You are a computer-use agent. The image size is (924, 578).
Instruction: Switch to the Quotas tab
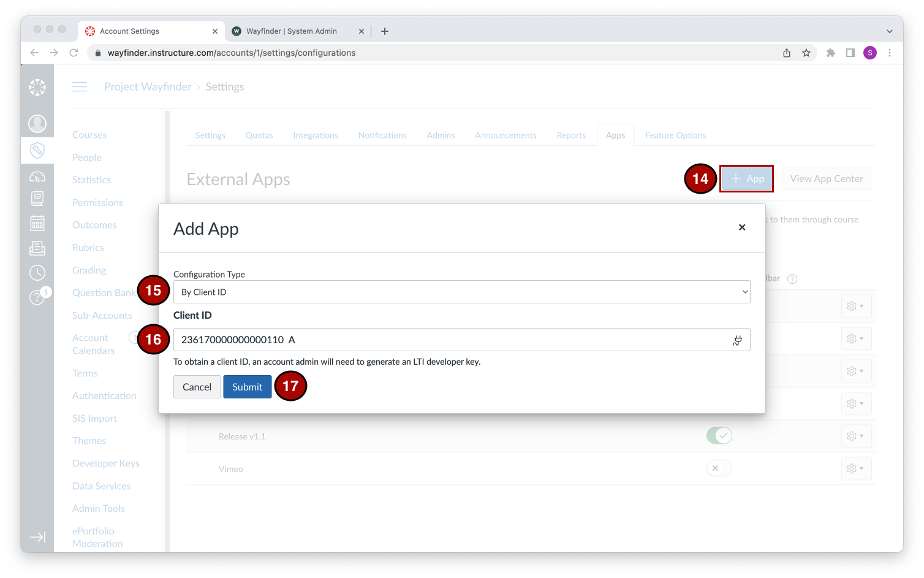click(259, 135)
